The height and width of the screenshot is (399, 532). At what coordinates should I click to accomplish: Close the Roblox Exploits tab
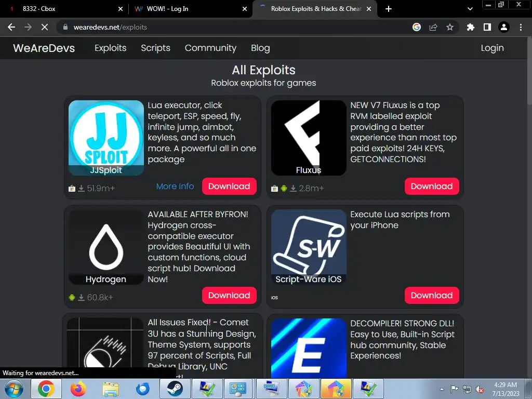point(369,9)
